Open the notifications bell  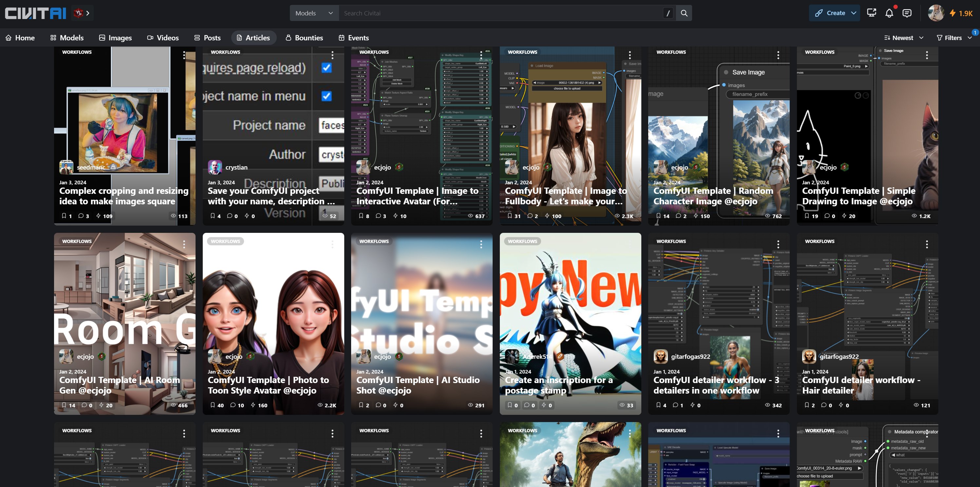coord(889,13)
